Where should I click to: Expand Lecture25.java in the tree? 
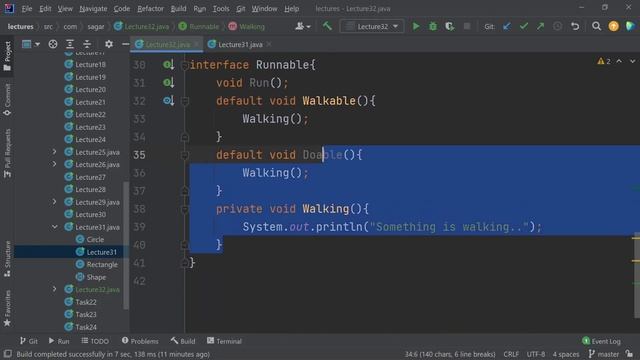(x=54, y=152)
